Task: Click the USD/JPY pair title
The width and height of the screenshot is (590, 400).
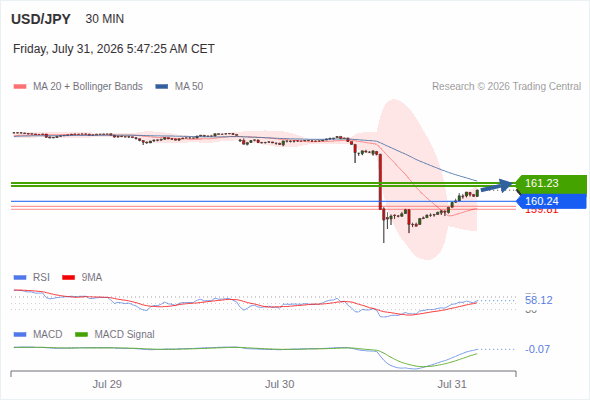Action: click(41, 19)
